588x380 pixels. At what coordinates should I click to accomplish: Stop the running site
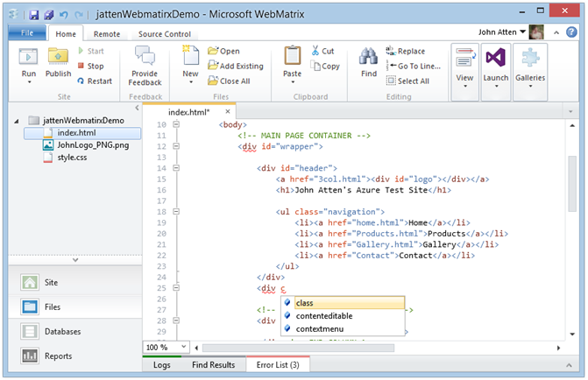coord(91,66)
